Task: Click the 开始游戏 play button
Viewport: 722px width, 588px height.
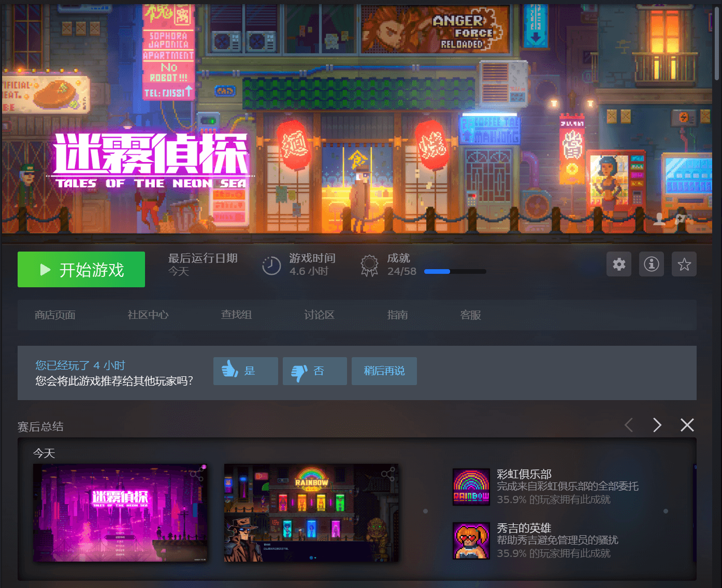Action: pyautogui.click(x=81, y=269)
